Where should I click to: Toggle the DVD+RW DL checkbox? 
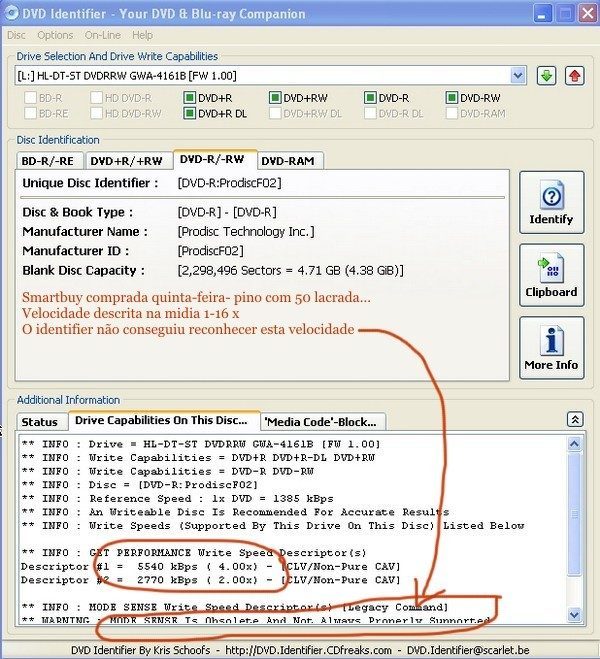coord(275,113)
